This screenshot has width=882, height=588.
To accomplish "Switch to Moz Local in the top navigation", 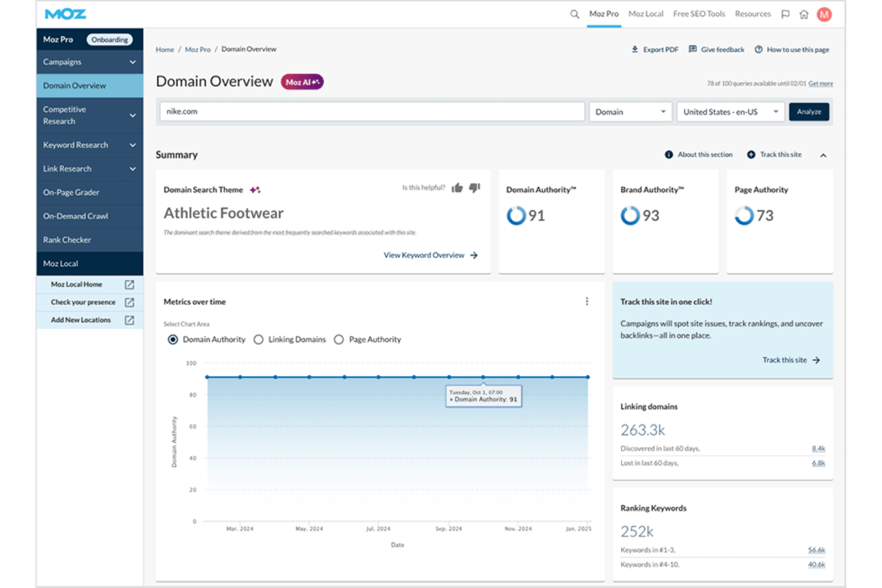I will 645,13.
